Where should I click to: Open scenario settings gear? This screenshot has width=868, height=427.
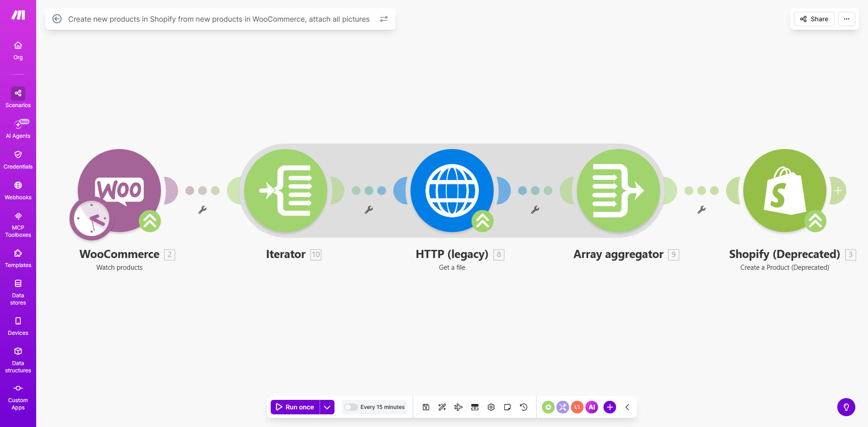(x=491, y=407)
